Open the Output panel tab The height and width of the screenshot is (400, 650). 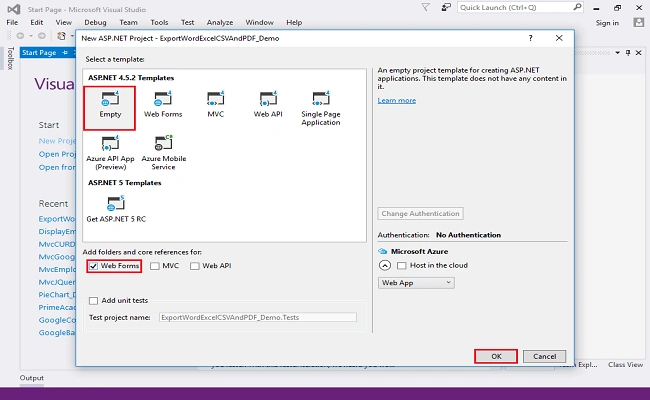click(x=32, y=378)
